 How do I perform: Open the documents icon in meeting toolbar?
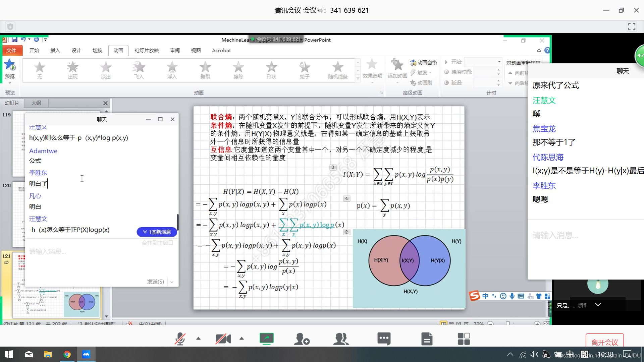427,339
